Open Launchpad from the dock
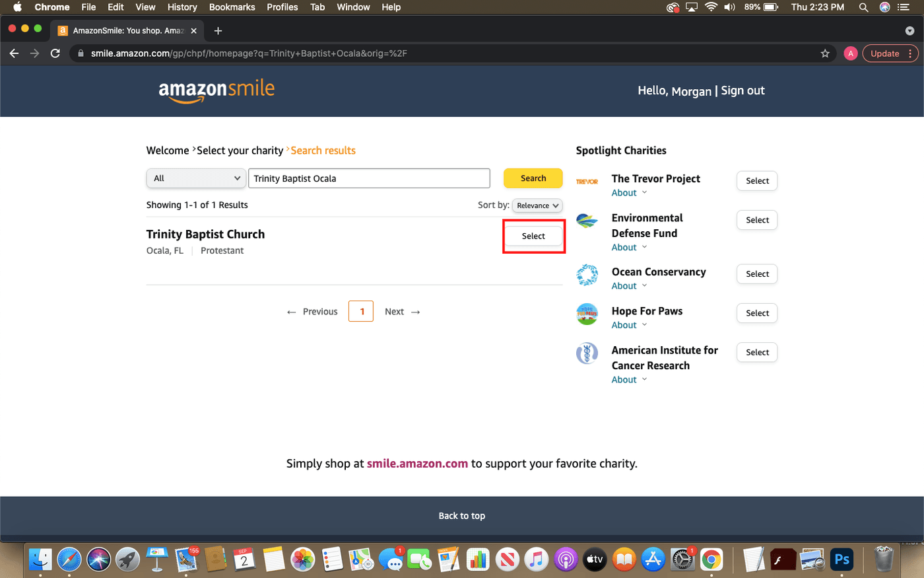Image resolution: width=924 pixels, height=578 pixels. pyautogui.click(x=127, y=560)
